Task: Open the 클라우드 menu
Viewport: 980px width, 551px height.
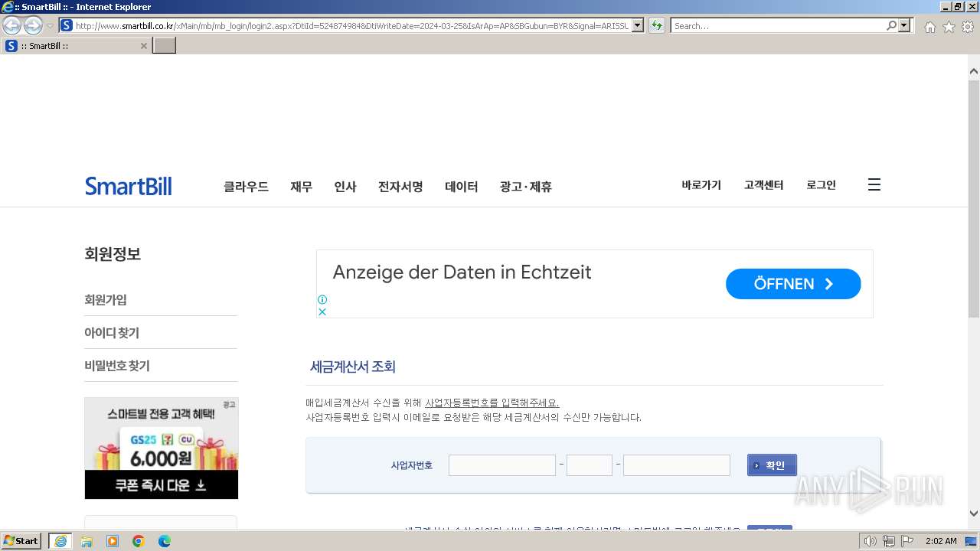Action: pyautogui.click(x=246, y=186)
